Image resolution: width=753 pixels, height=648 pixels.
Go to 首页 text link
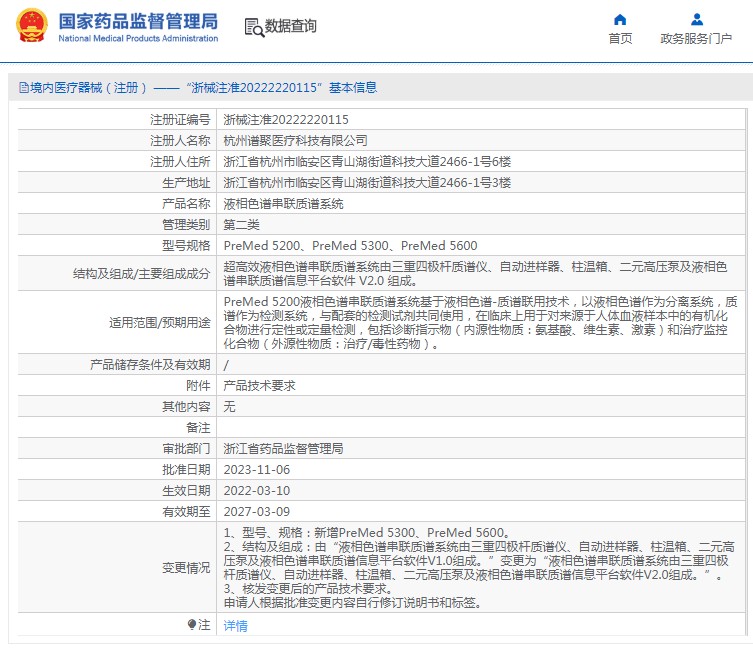[620, 38]
